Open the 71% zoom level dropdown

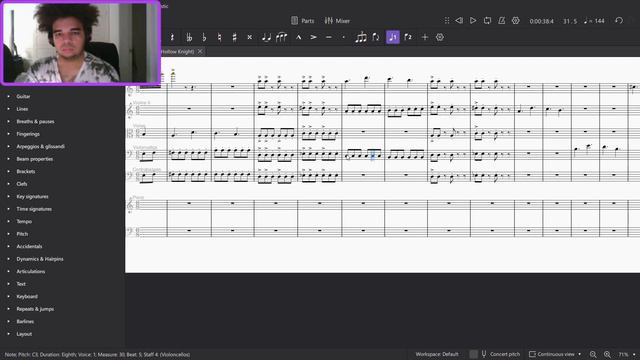627,355
